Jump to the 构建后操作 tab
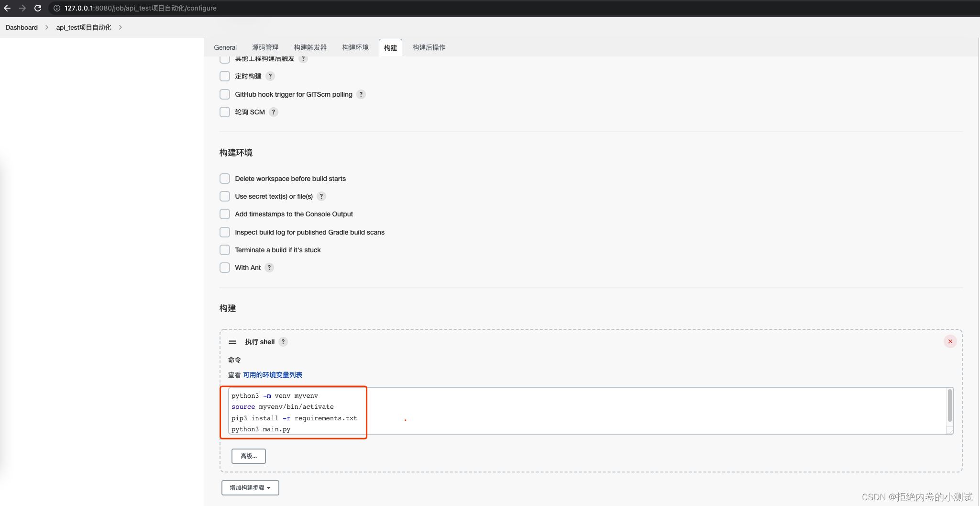 point(429,47)
